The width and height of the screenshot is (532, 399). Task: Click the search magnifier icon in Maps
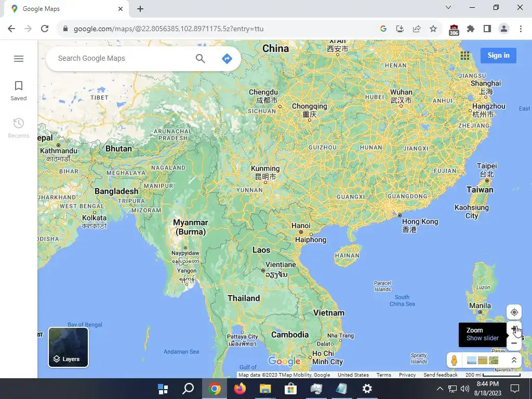tap(200, 58)
